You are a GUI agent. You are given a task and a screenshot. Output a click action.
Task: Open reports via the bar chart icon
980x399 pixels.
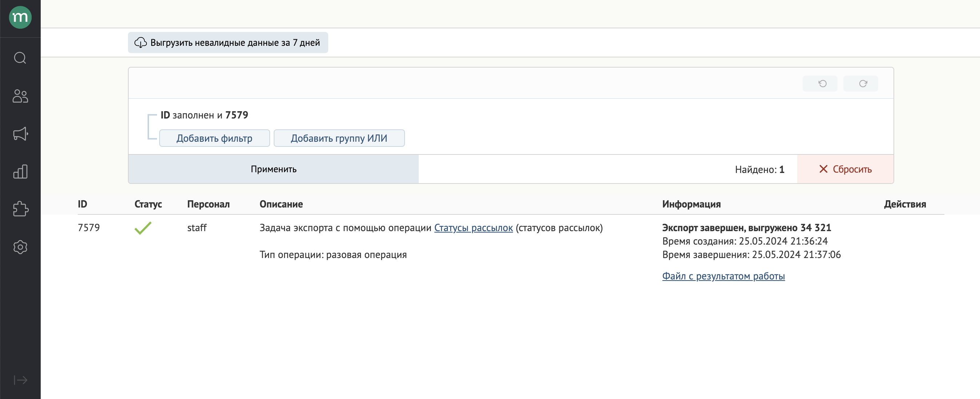pos(20,172)
